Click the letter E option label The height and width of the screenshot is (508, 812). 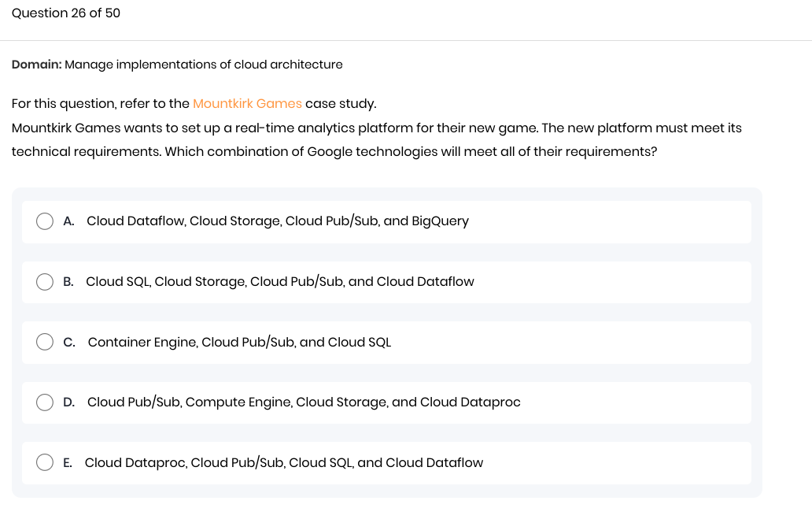[68, 463]
